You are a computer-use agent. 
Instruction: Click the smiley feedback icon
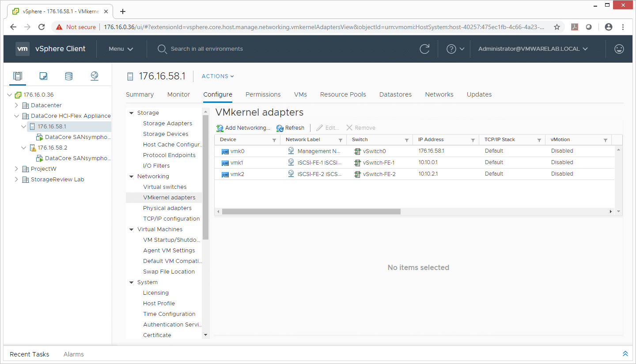619,49
